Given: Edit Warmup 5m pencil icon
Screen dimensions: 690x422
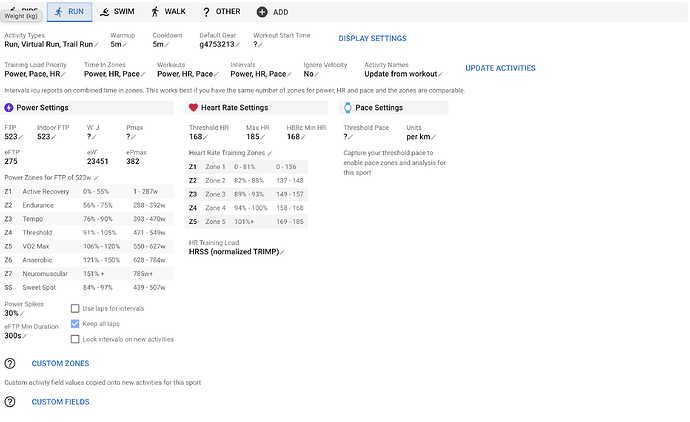Looking at the screenshot, I should (x=125, y=44).
